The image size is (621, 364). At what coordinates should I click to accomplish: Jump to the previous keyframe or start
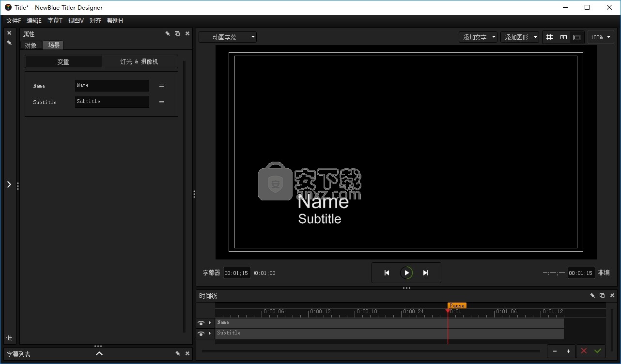387,273
